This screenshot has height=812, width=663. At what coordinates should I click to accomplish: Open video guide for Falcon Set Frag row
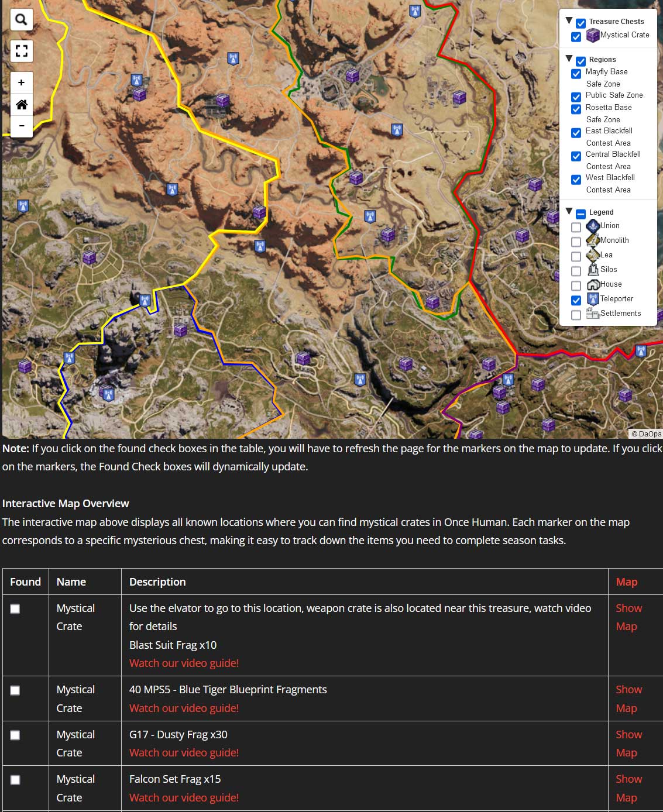point(184,797)
